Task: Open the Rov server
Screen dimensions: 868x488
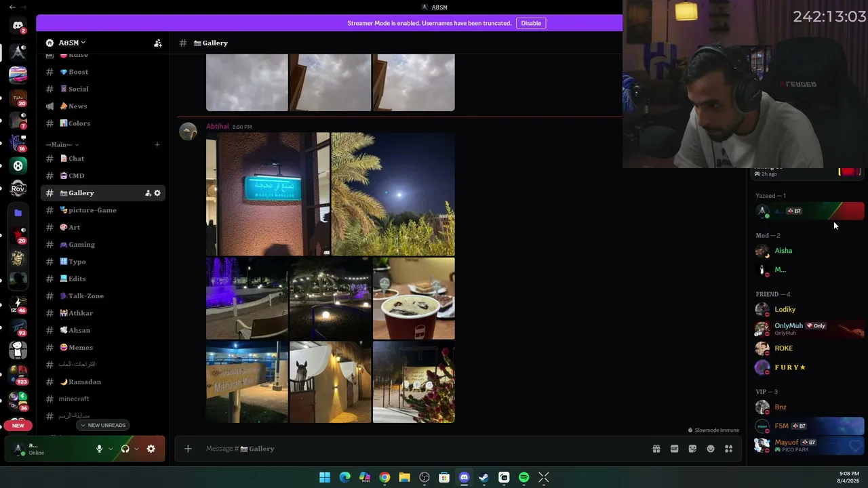Action: tap(18, 189)
